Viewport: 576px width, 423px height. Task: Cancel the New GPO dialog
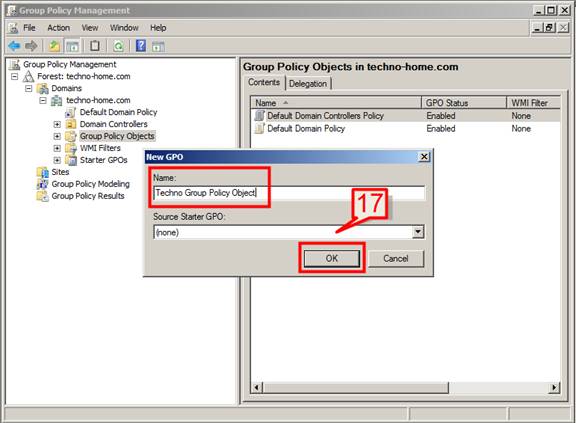click(x=396, y=258)
